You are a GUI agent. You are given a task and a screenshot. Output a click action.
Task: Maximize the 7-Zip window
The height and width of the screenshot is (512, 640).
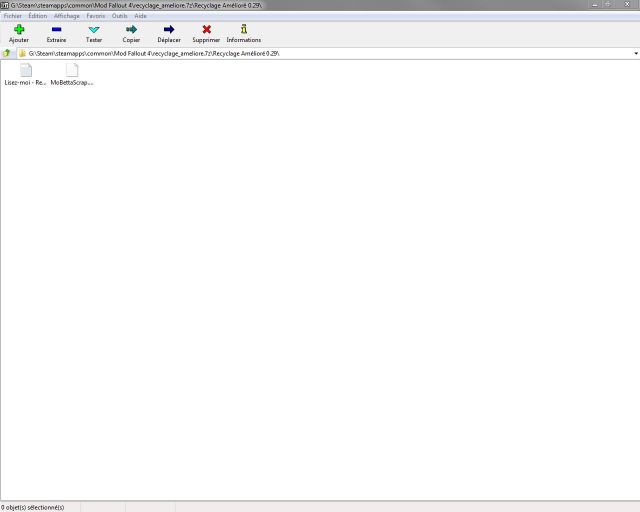pos(608,5)
